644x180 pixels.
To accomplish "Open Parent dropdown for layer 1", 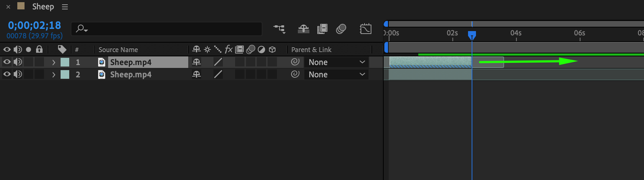I will pos(336,62).
